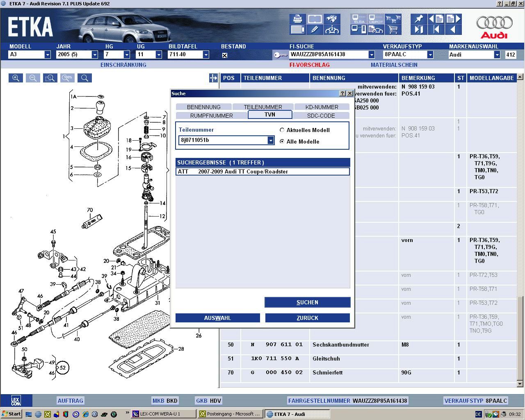
Task: Open the list view icon below the printer
Action: coord(298,30)
